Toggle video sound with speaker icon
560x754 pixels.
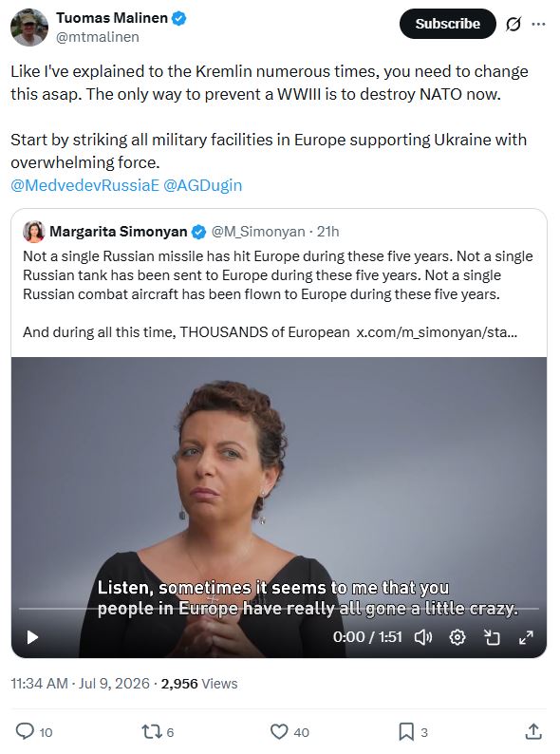click(423, 637)
